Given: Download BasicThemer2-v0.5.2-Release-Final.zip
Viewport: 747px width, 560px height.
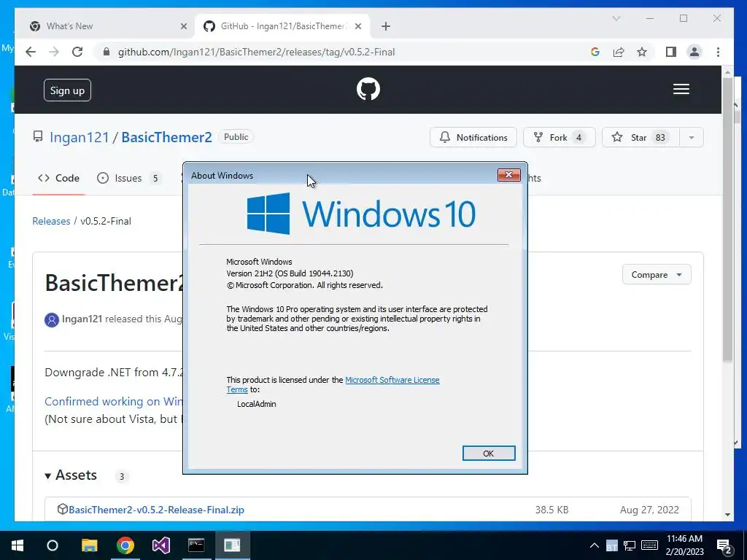Looking at the screenshot, I should tap(156, 510).
